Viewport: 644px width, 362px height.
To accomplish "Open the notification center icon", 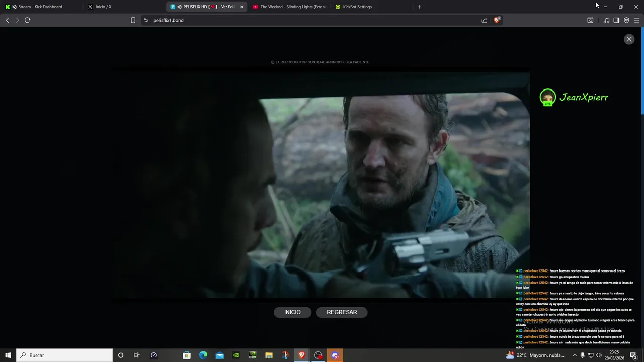I will pyautogui.click(x=634, y=355).
